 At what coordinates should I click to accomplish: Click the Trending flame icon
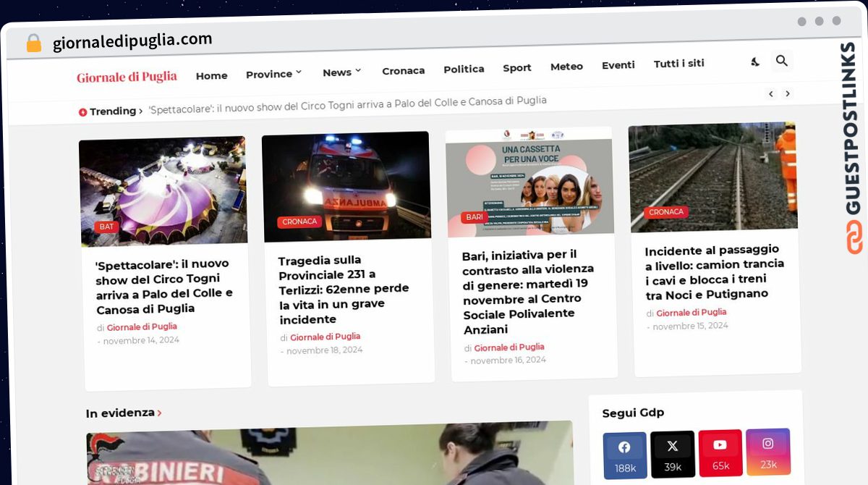coord(83,112)
